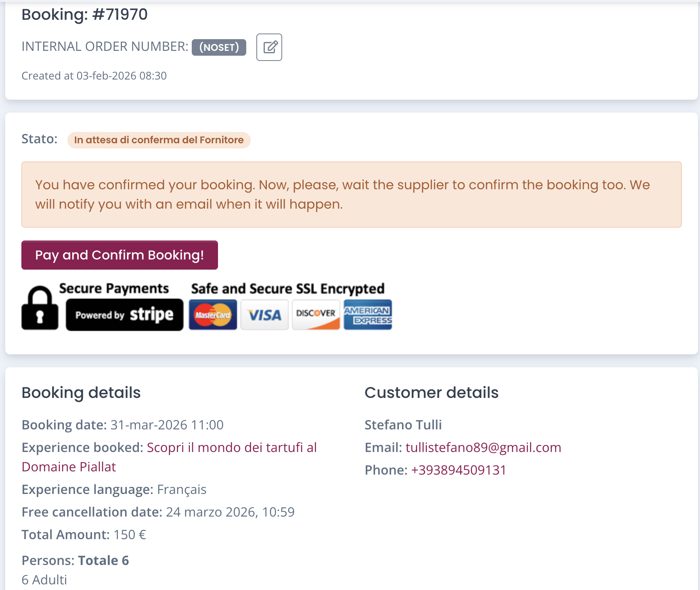Select the VISA card logo
The height and width of the screenshot is (590, 700).
pos(264,315)
